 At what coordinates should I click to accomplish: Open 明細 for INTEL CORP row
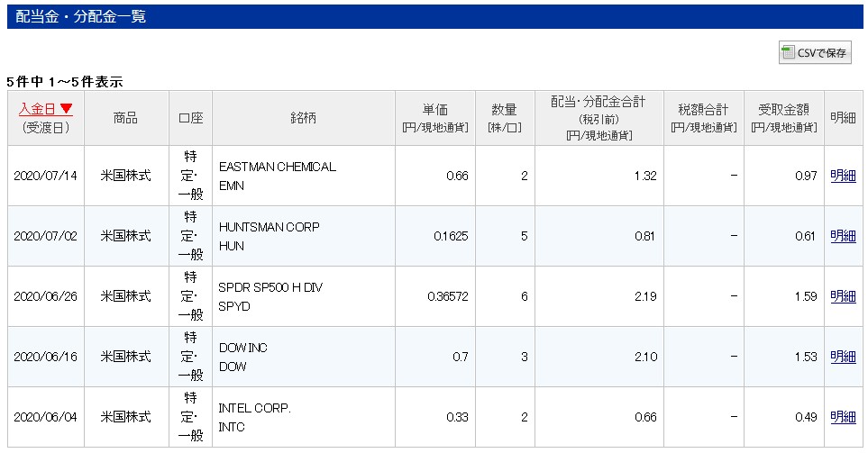[843, 417]
